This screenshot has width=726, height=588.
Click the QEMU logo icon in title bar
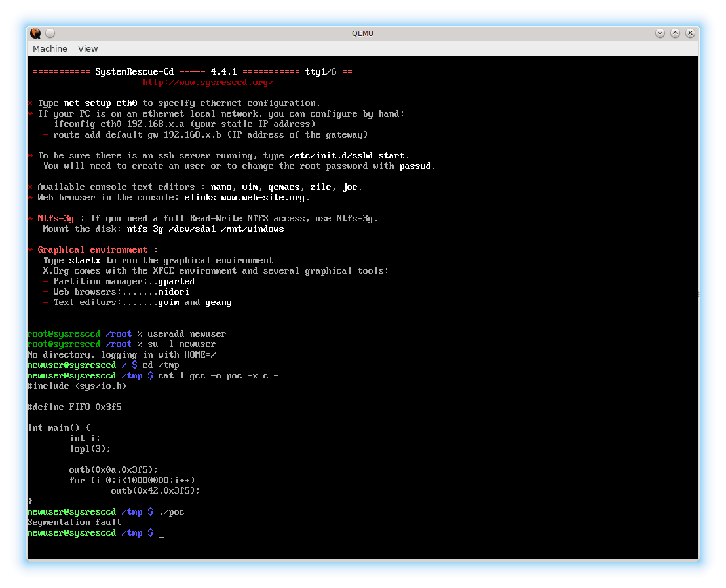35,33
